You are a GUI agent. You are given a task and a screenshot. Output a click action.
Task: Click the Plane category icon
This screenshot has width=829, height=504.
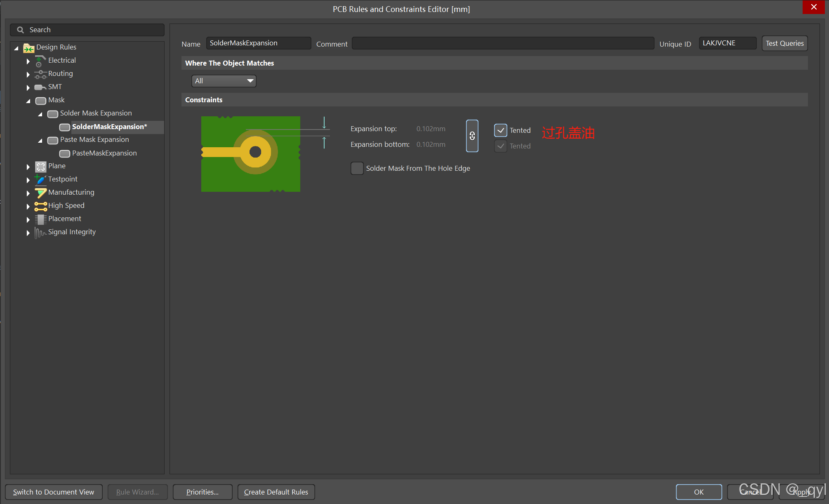(x=40, y=166)
